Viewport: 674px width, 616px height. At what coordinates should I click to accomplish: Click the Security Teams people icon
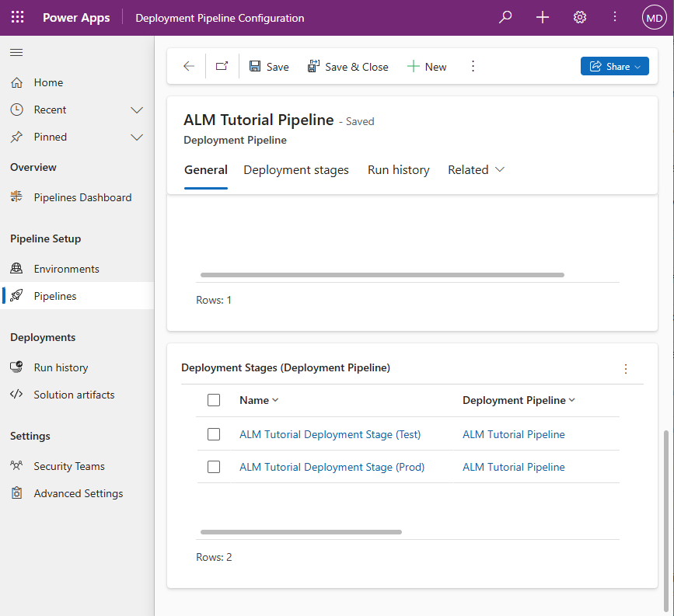tap(16, 465)
